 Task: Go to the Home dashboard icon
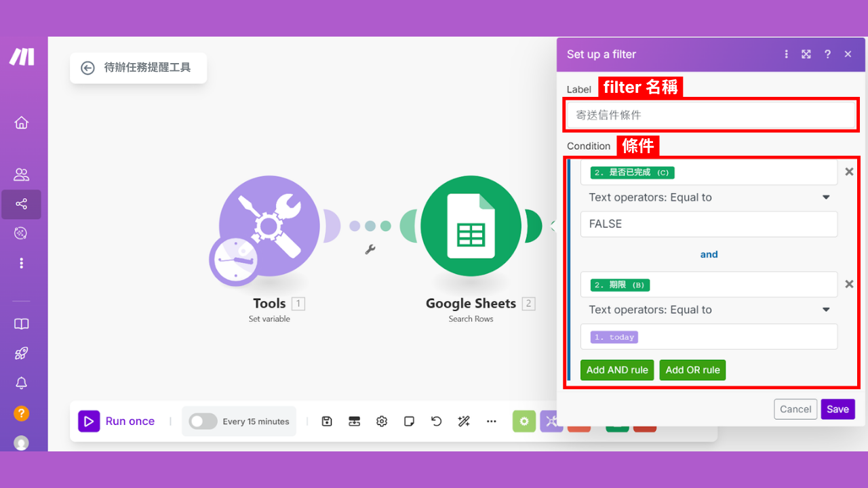[x=22, y=123]
